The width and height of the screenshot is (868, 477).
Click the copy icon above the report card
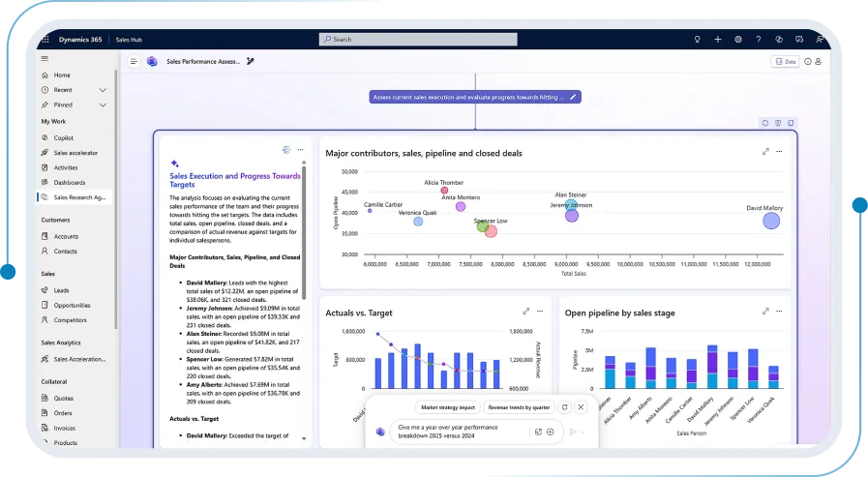(x=791, y=123)
